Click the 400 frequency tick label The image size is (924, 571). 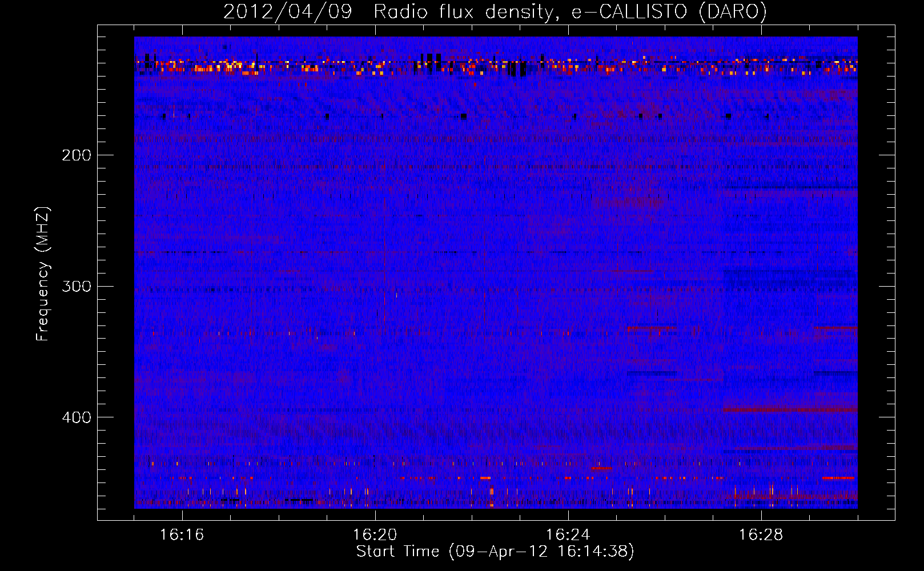[x=77, y=417]
